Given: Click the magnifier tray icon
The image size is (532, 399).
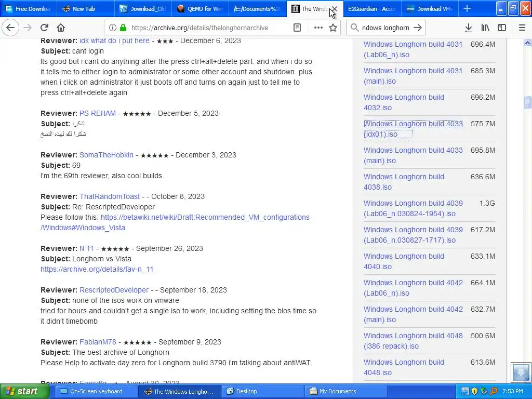Looking at the screenshot, I should click(494, 391).
